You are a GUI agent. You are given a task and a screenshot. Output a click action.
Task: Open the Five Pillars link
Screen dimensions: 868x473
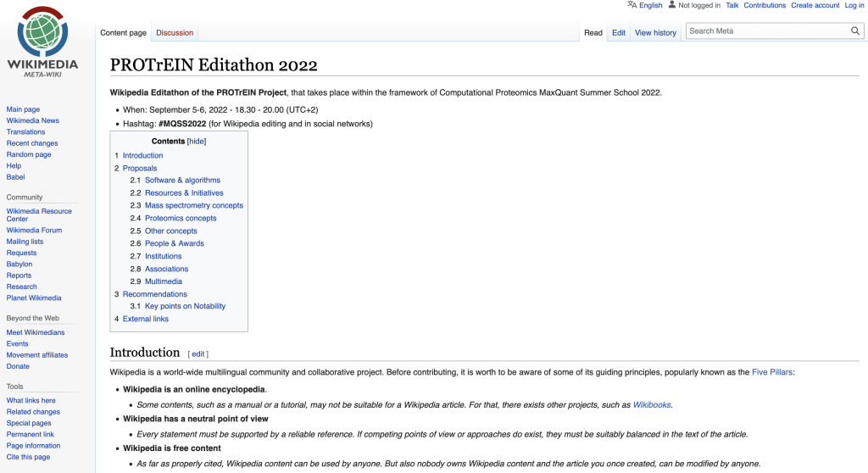(x=772, y=372)
